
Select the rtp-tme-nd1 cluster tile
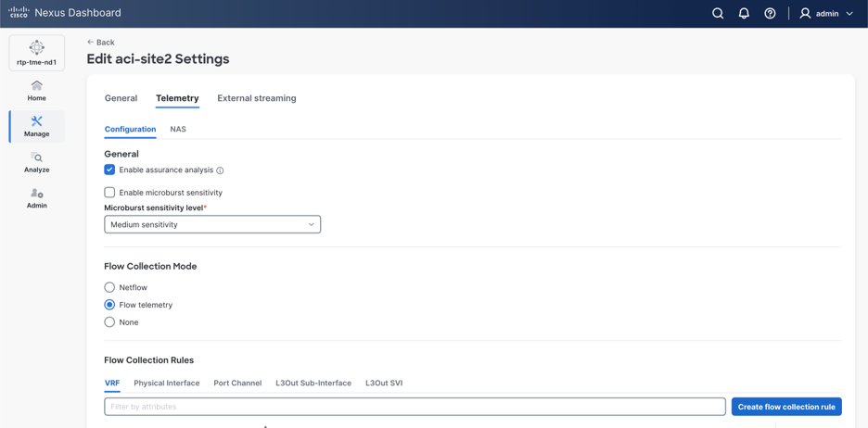coord(36,53)
